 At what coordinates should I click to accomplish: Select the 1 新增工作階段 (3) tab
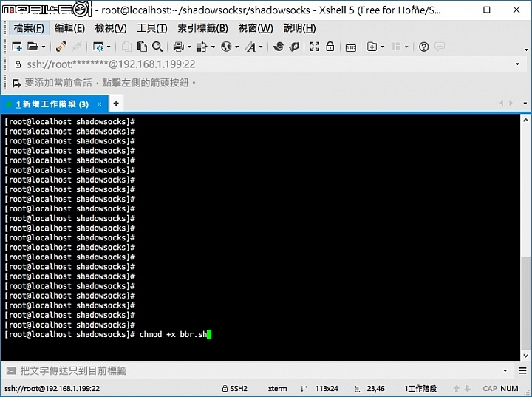tap(54, 104)
